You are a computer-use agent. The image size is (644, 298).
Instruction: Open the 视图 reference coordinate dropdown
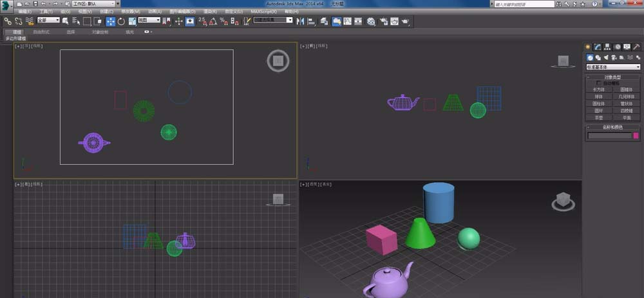pyautogui.click(x=149, y=20)
